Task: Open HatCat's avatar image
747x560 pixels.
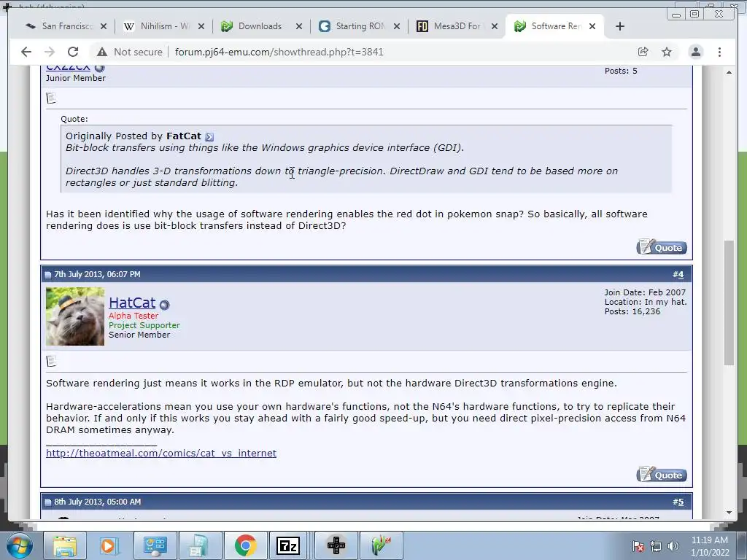Action: [75, 316]
